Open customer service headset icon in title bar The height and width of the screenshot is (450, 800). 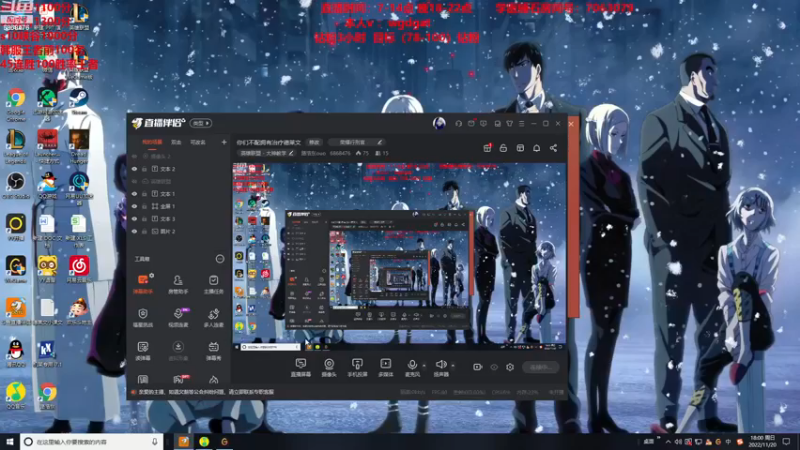(458, 123)
